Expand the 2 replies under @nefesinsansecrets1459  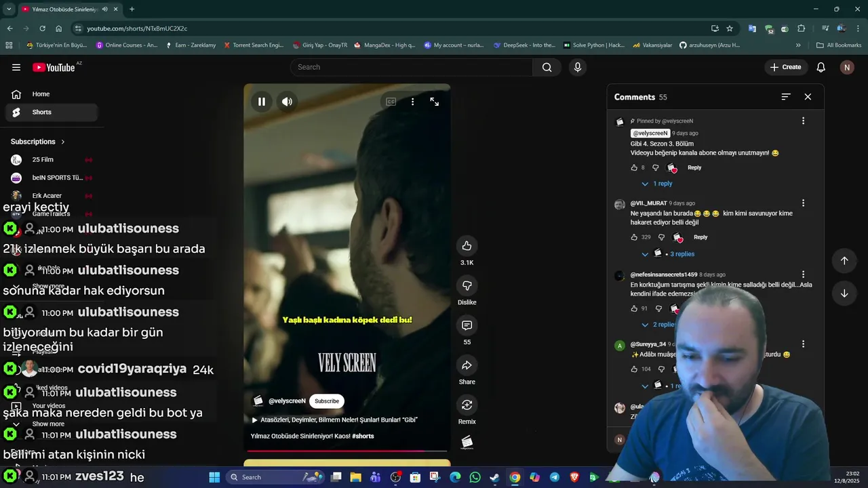(658, 325)
